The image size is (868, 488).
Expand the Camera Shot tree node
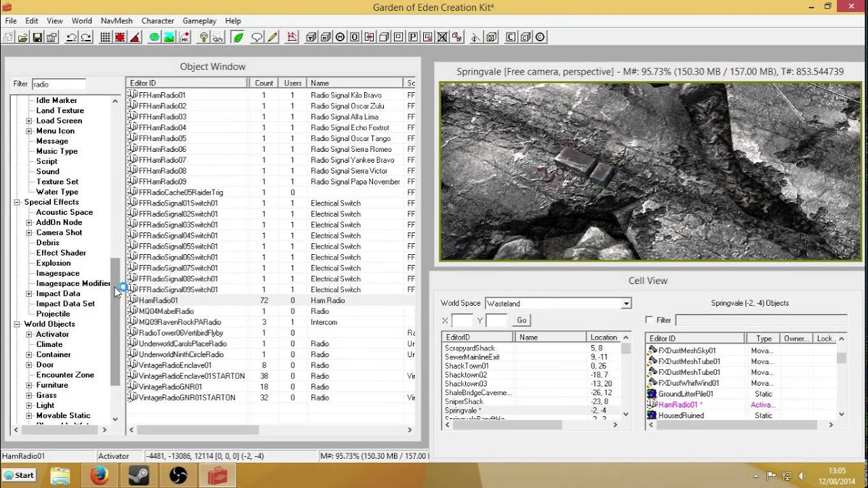(x=29, y=232)
